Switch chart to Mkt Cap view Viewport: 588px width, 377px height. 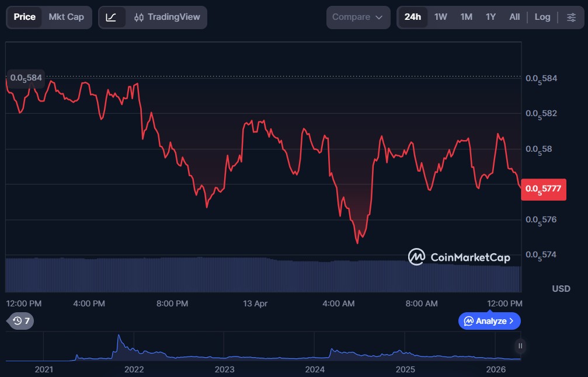(x=66, y=17)
